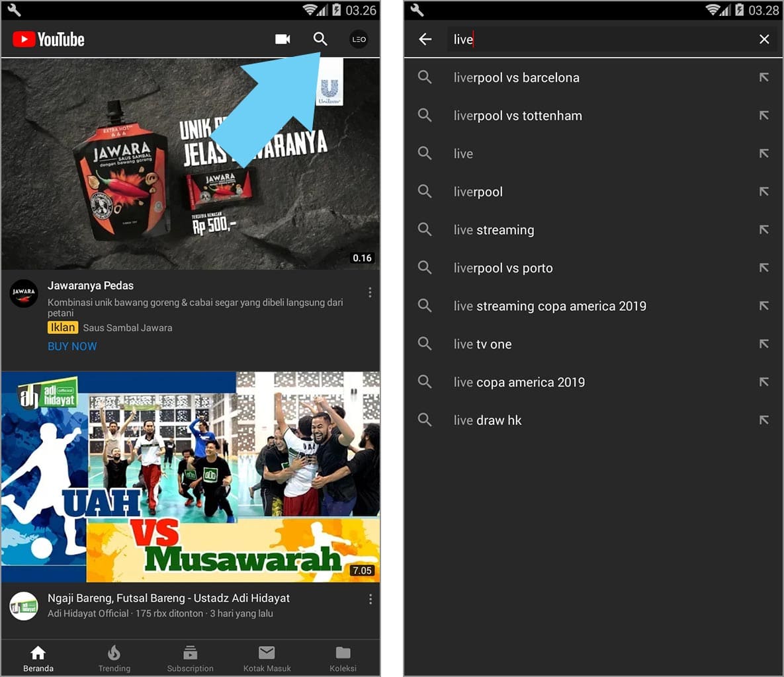This screenshot has height=677, width=784.
Task: Select the 'liverpool vs tottenham' suggestion
Action: [593, 116]
